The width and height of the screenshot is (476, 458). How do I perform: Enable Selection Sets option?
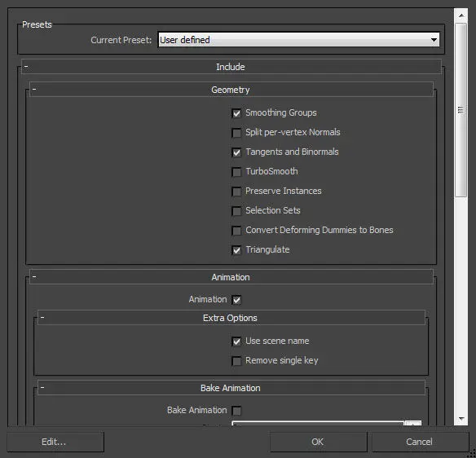tap(236, 210)
